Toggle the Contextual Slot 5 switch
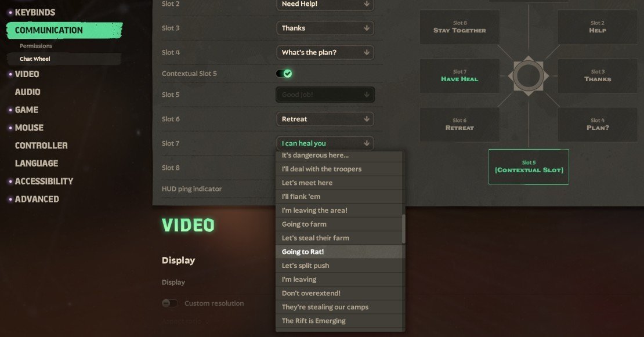The width and height of the screenshot is (644, 337). click(284, 74)
